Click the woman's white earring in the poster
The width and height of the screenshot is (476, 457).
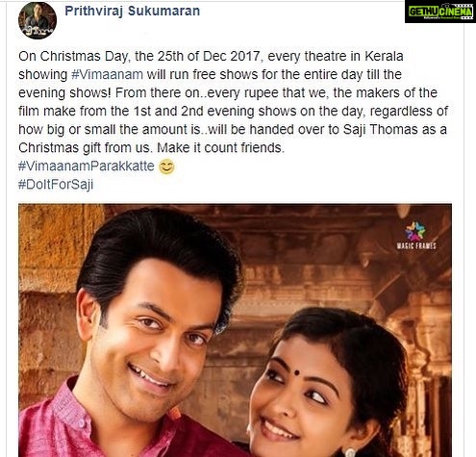click(349, 452)
